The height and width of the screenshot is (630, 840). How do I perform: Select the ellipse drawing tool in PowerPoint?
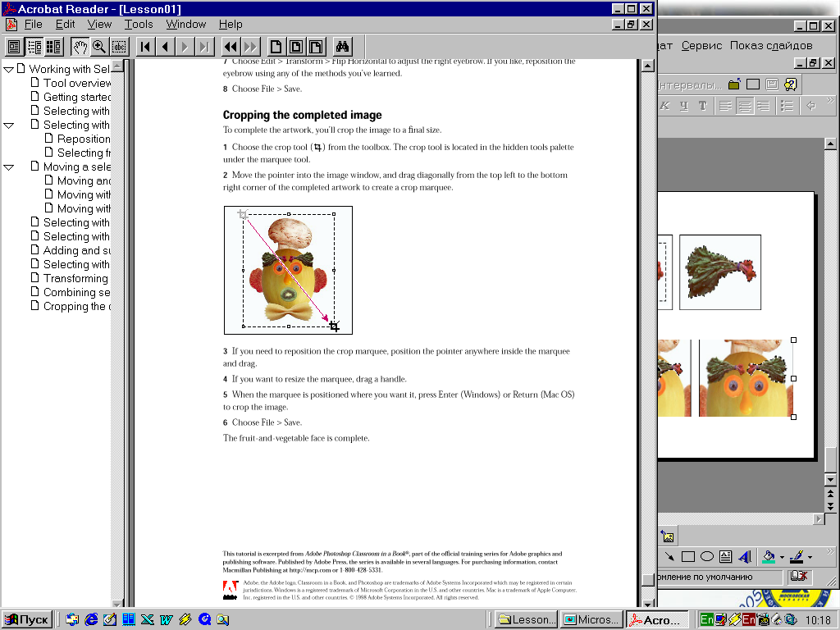click(707, 557)
